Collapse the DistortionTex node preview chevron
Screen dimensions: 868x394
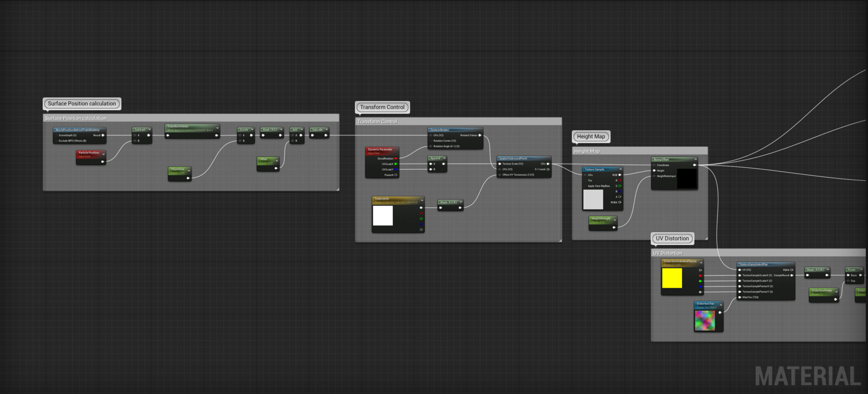(720, 305)
